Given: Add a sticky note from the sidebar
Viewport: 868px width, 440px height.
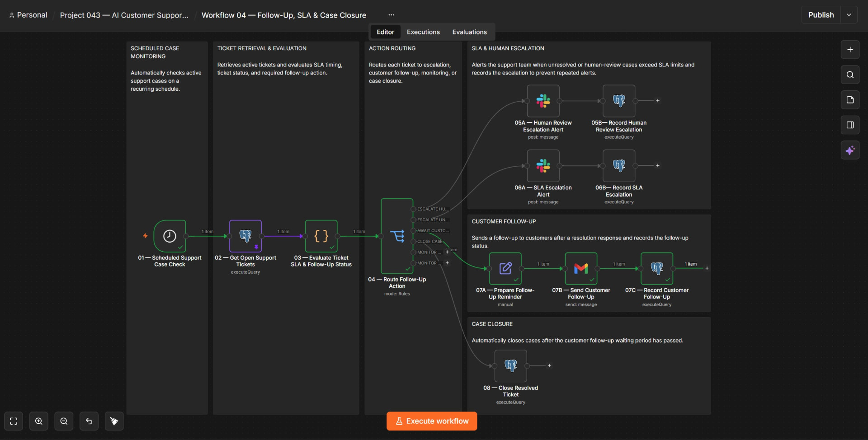Looking at the screenshot, I should point(850,100).
